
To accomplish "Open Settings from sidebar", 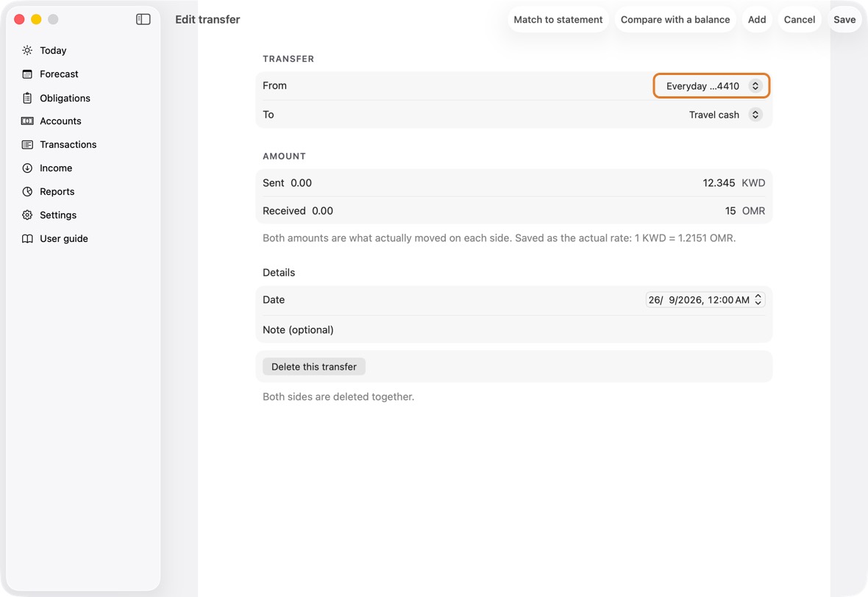I will click(58, 215).
